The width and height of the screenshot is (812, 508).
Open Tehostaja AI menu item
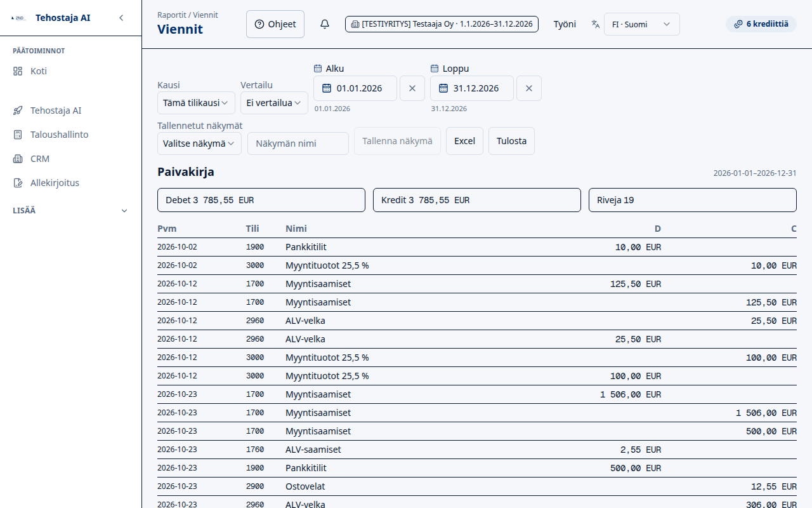tap(71, 110)
